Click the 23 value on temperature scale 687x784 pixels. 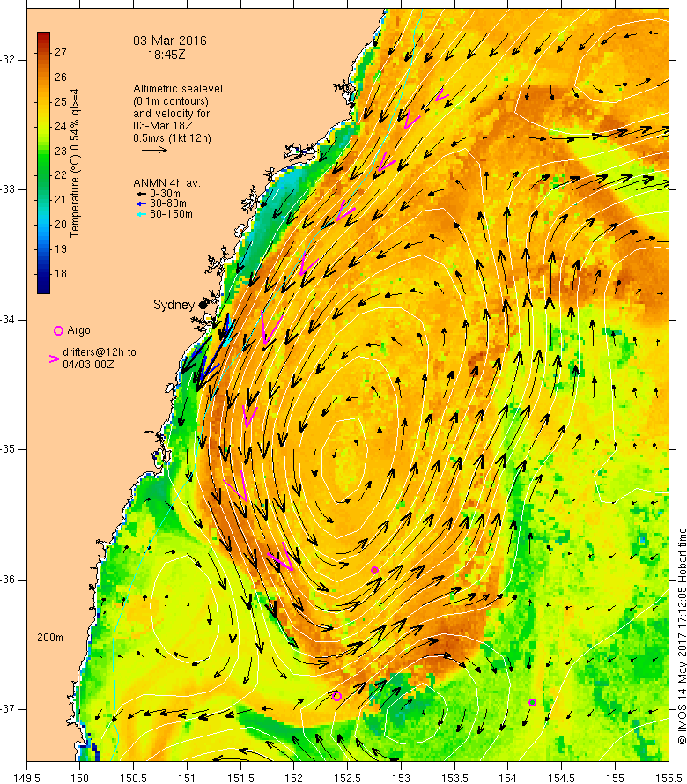click(61, 151)
